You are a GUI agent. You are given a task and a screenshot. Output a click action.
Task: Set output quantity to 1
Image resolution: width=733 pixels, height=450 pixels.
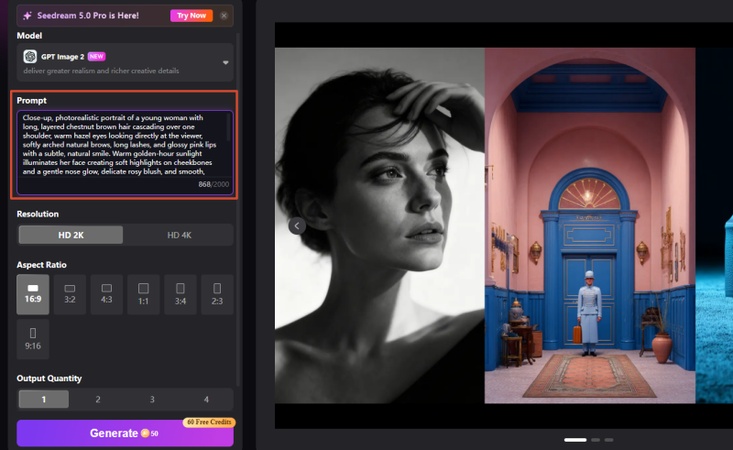43,399
